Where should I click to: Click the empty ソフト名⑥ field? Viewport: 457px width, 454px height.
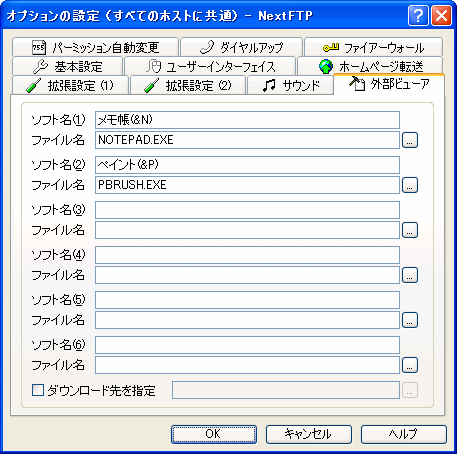click(247, 345)
